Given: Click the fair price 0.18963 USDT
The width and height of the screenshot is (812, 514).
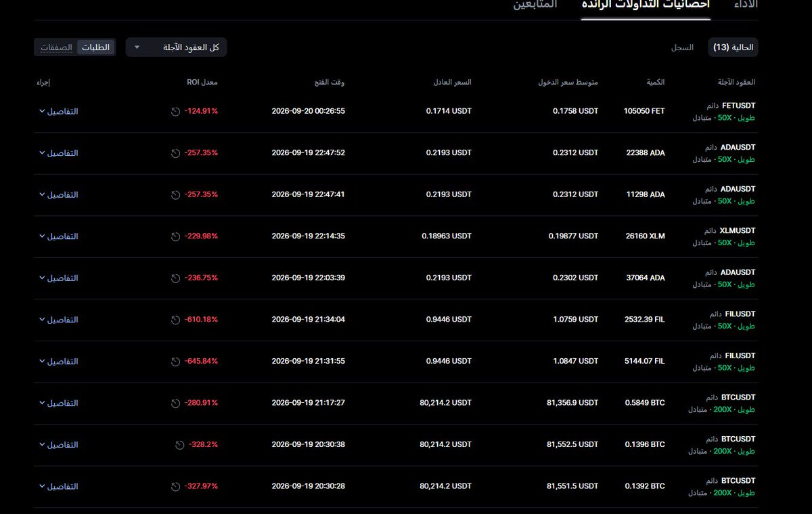Looking at the screenshot, I should click(x=447, y=236).
